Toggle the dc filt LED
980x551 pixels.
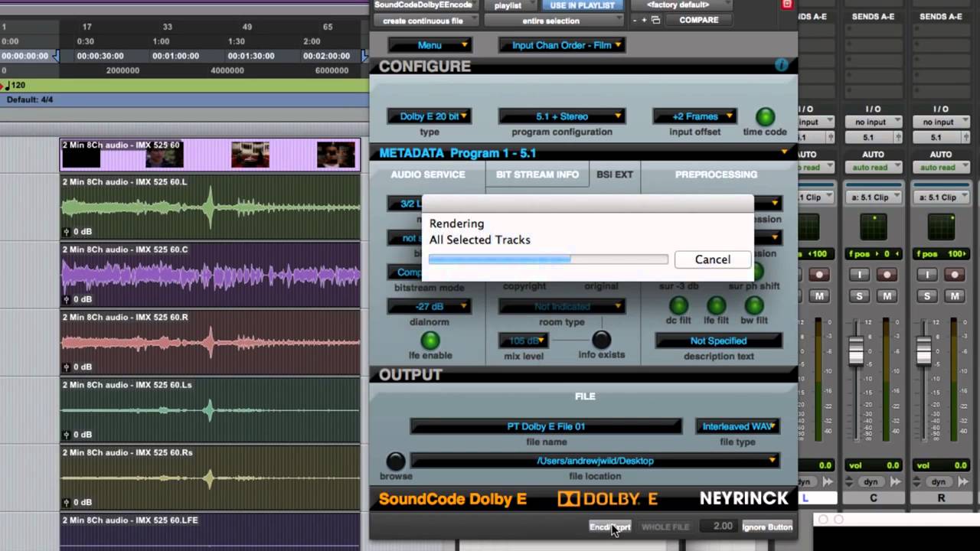point(678,306)
